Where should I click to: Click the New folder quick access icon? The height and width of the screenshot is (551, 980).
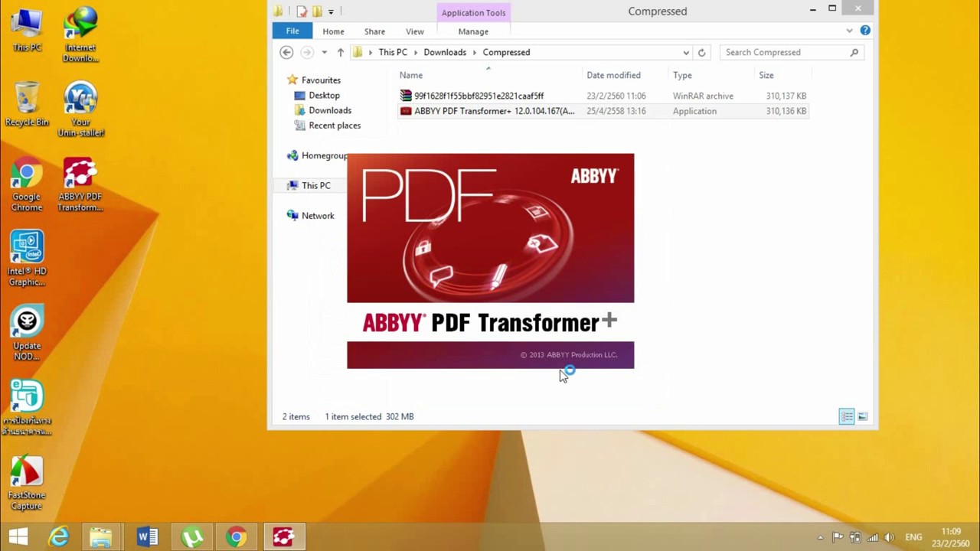(317, 11)
